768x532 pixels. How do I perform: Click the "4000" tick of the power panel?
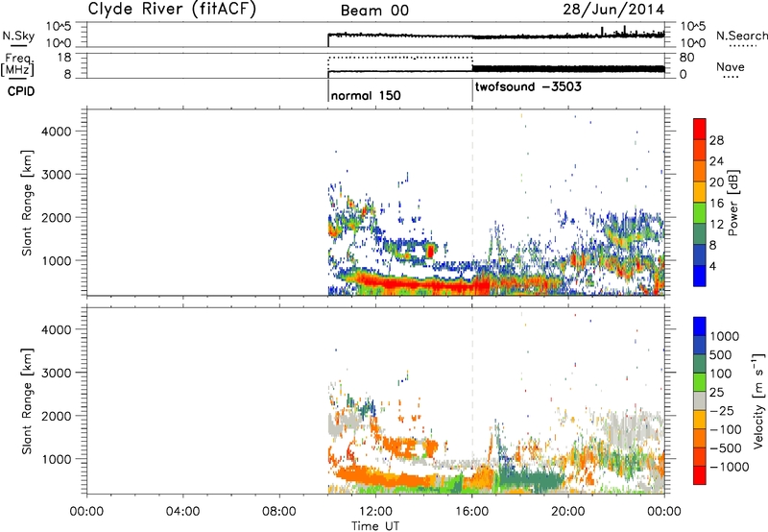pyautogui.click(x=56, y=132)
